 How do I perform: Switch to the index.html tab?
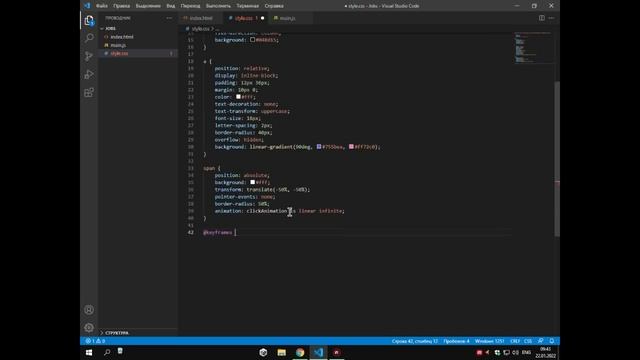coord(201,18)
